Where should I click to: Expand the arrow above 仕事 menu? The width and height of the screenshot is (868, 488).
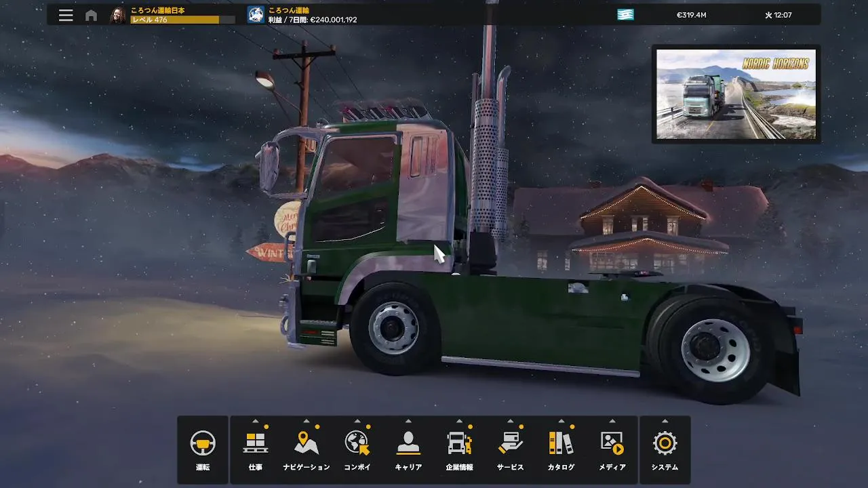[x=256, y=421]
